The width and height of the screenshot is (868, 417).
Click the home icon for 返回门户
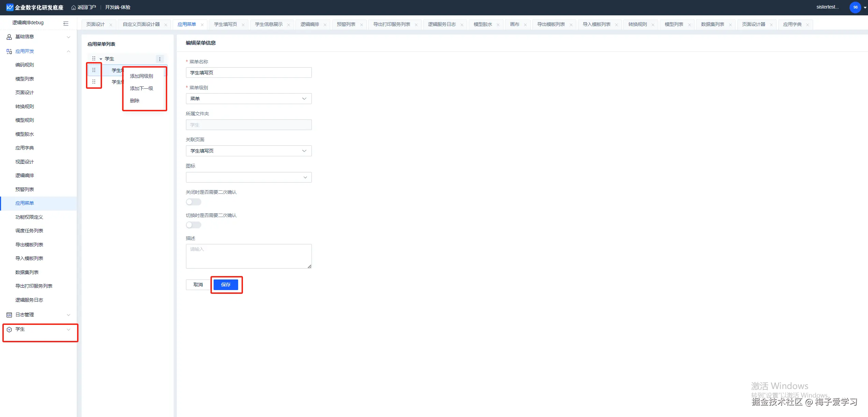(73, 8)
